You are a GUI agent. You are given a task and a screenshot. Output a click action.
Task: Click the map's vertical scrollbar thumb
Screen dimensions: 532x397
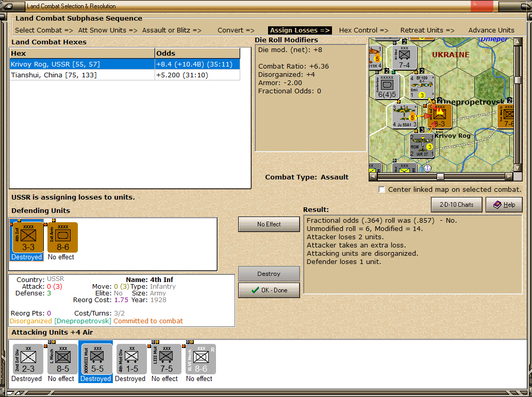[x=518, y=80]
